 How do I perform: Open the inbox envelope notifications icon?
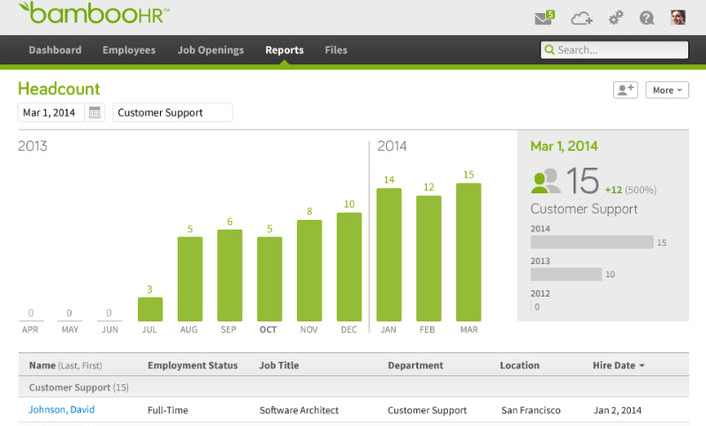(x=543, y=17)
